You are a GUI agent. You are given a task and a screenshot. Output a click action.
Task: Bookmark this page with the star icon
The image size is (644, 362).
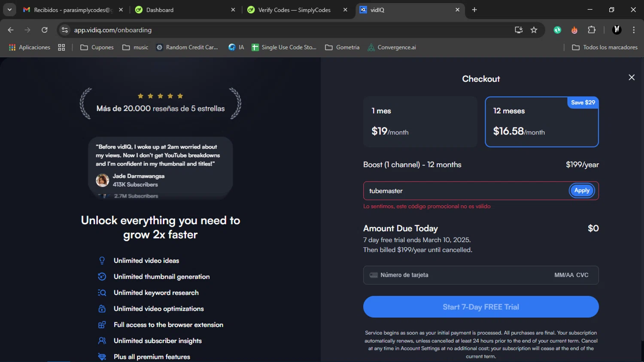534,30
